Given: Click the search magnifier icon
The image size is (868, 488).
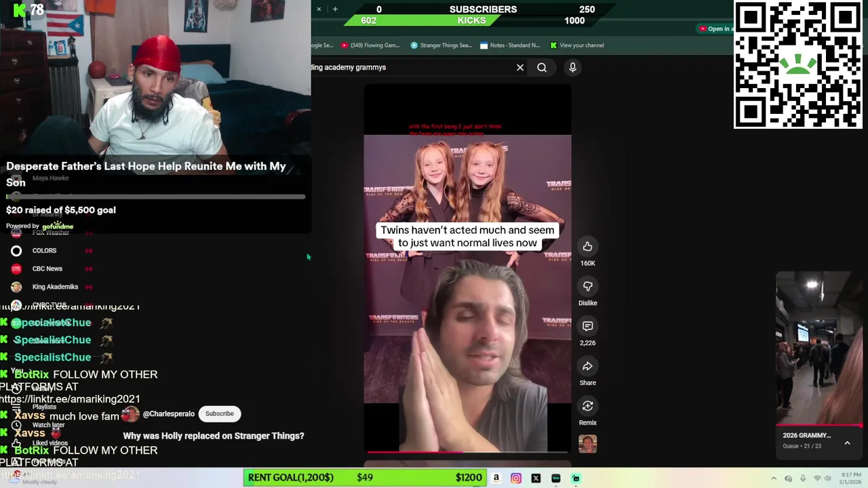Looking at the screenshot, I should point(542,68).
